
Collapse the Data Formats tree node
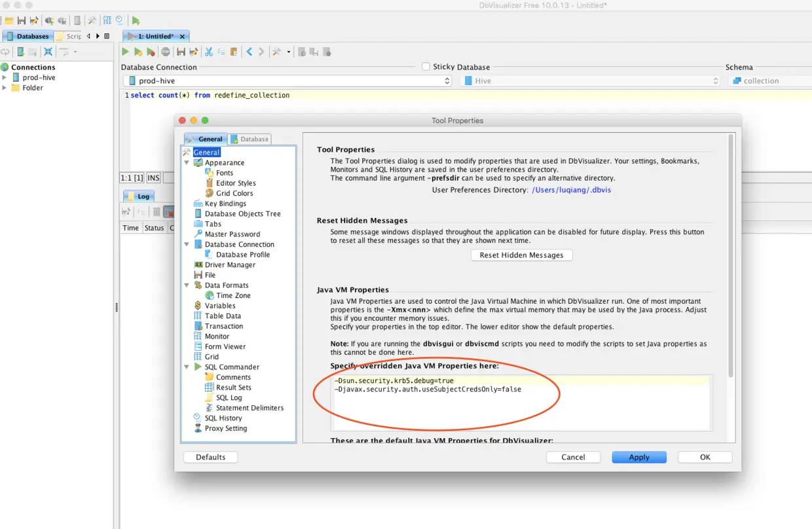187,285
